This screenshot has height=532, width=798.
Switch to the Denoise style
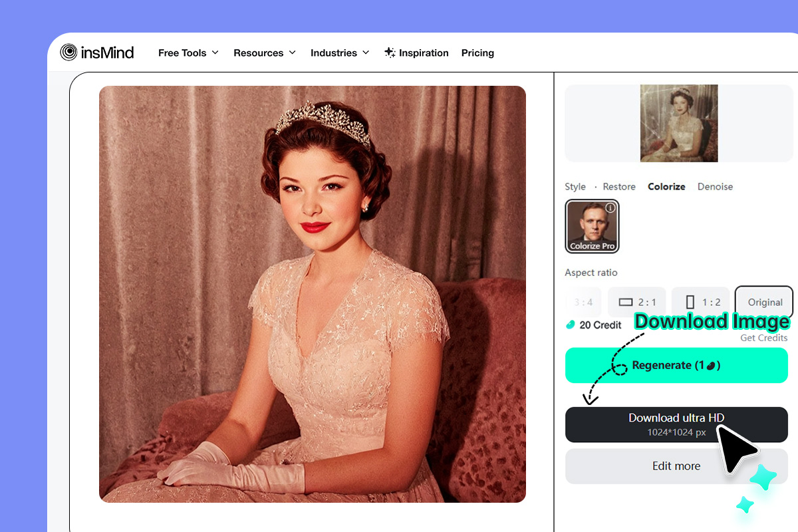[x=715, y=187]
